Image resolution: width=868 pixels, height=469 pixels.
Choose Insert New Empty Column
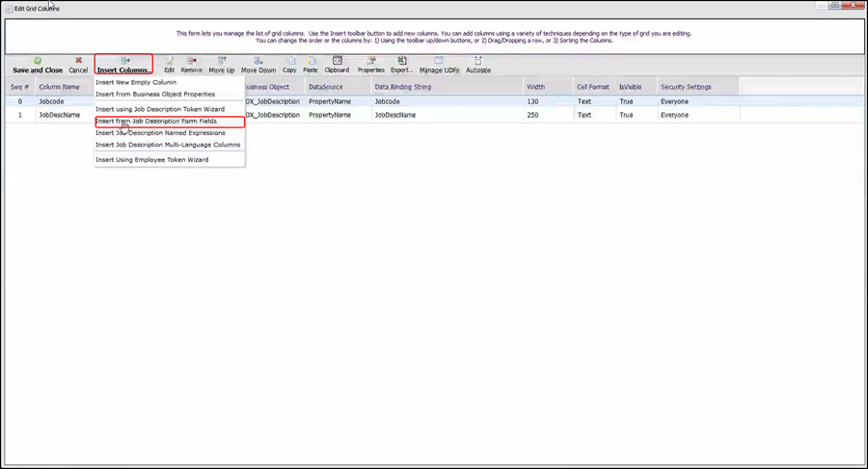click(136, 82)
